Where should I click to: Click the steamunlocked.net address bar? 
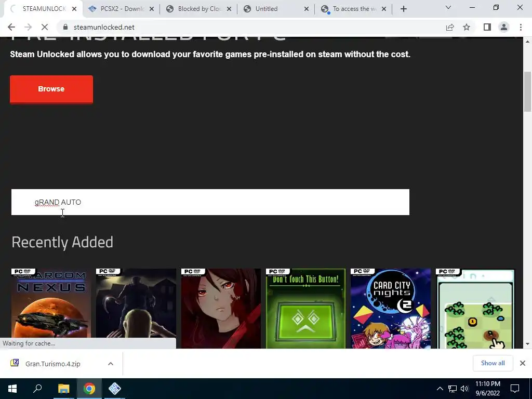251,27
